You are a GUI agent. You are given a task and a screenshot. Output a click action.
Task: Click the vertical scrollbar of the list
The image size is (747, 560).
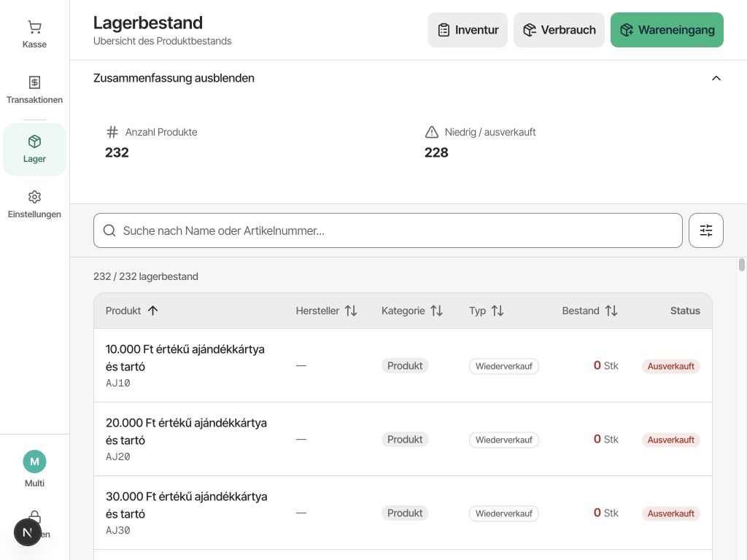(x=741, y=264)
